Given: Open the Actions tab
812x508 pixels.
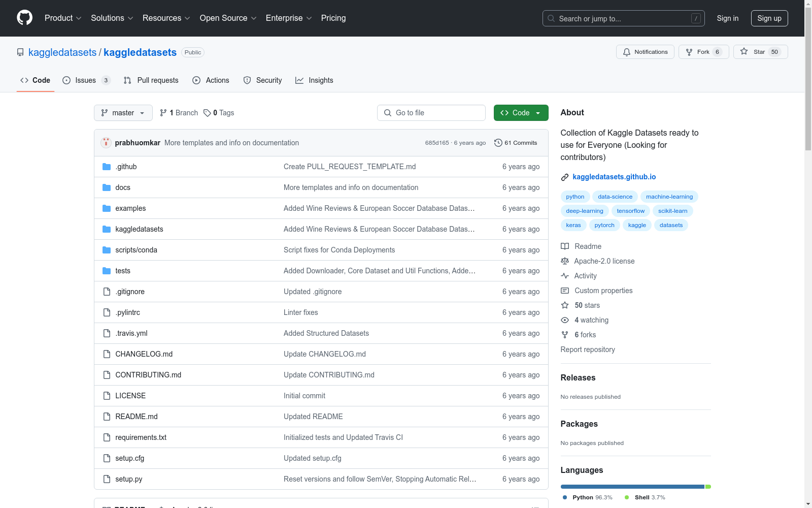Looking at the screenshot, I should (211, 80).
